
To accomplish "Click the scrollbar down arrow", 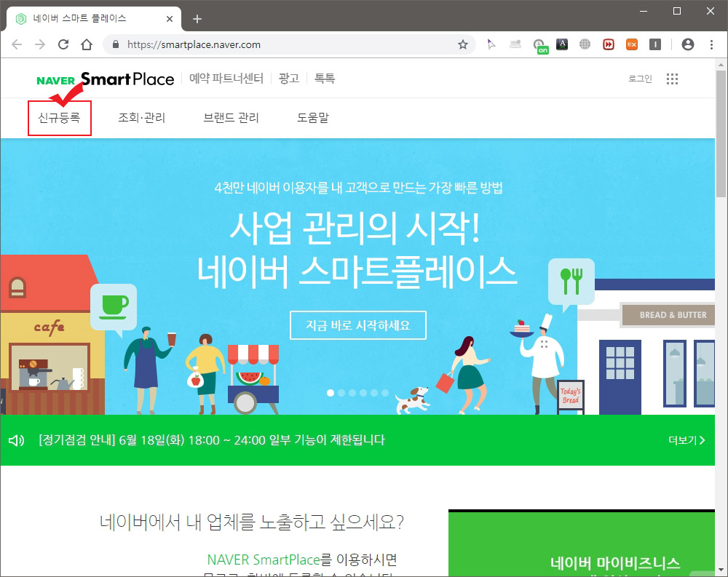I will 721,570.
